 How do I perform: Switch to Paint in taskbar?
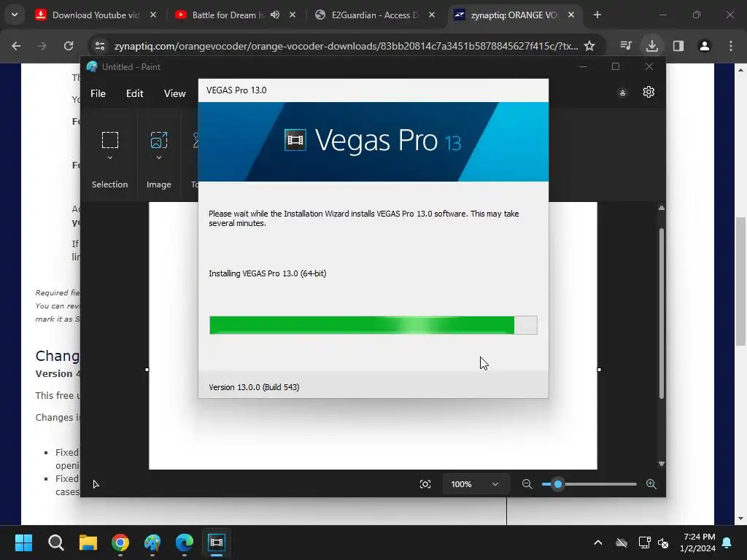pos(152,542)
